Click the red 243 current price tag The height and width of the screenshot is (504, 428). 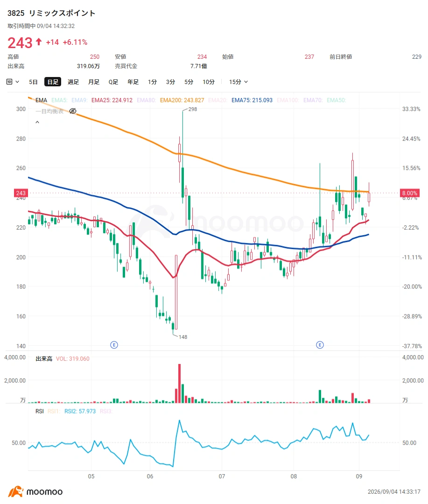(21, 193)
